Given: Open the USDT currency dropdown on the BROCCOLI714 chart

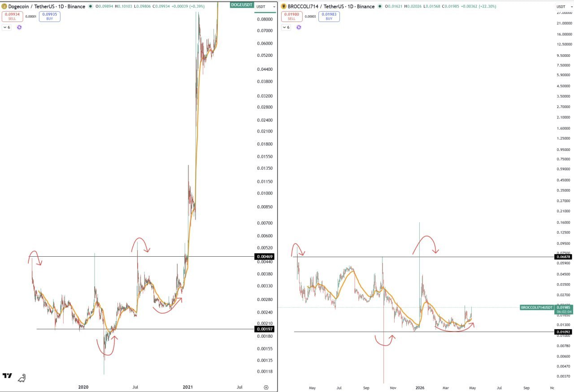Looking at the screenshot, I should pos(562,7).
